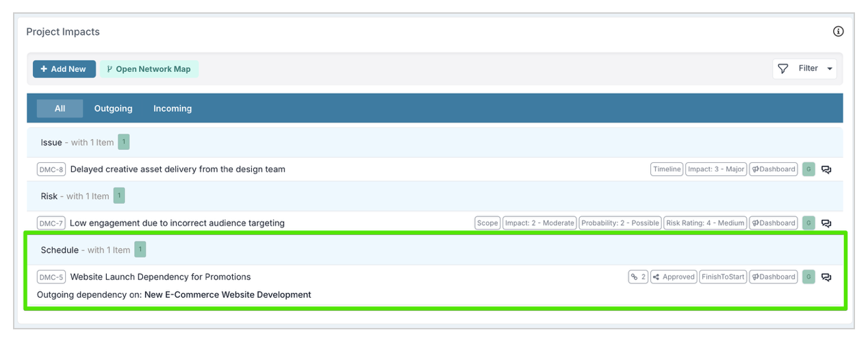Image resolution: width=868 pixels, height=341 pixels.
Task: Click the Add New button
Action: click(x=64, y=69)
